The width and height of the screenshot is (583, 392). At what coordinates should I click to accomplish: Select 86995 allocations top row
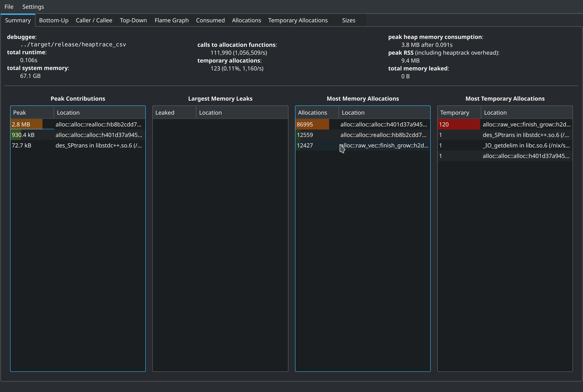click(x=362, y=124)
